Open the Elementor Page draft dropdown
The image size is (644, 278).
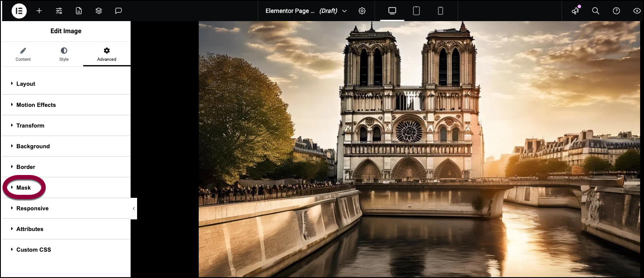(x=306, y=11)
